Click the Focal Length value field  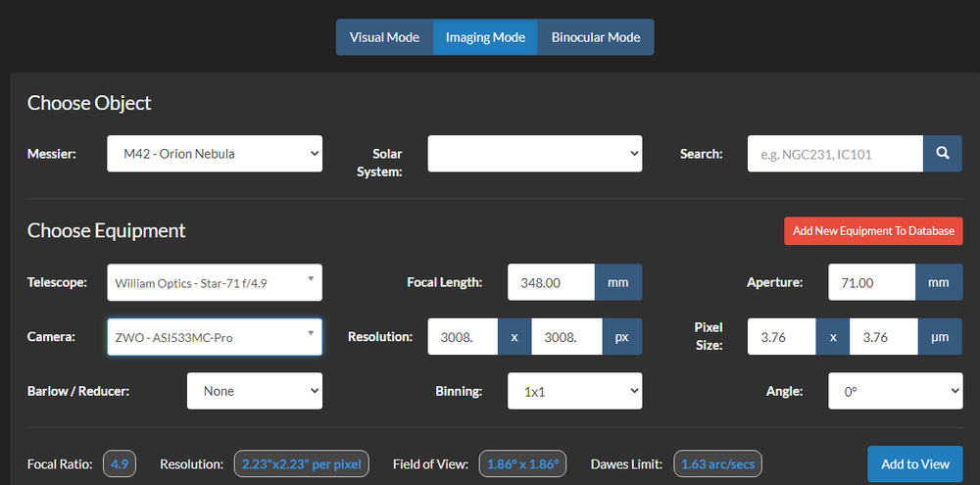[551, 282]
